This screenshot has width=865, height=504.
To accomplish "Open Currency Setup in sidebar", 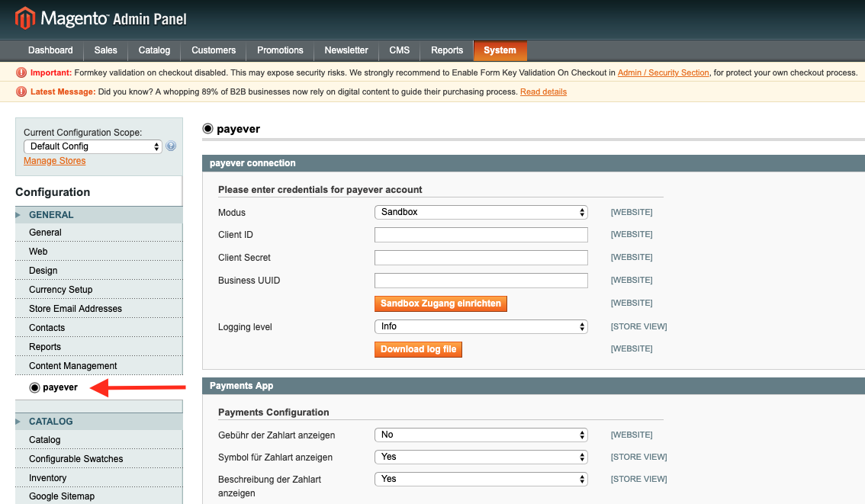I will pos(99,290).
